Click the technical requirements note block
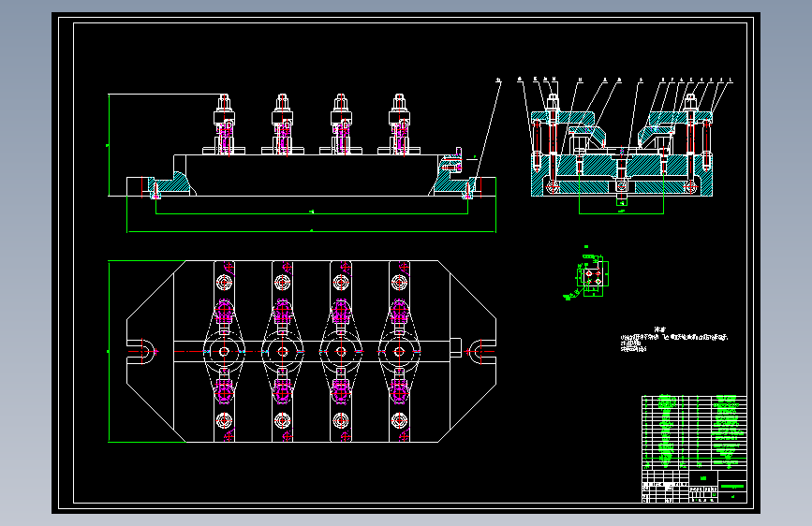The width and height of the screenshot is (812, 526). [674, 340]
